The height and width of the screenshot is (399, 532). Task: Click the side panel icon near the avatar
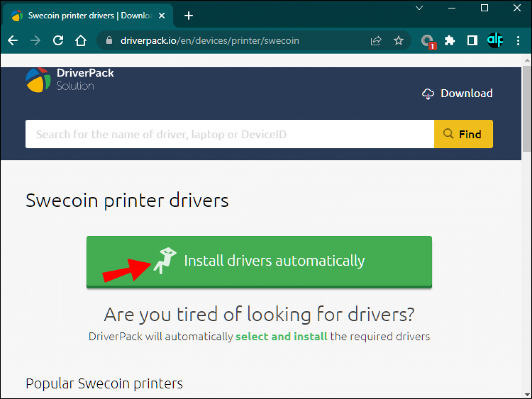point(472,40)
